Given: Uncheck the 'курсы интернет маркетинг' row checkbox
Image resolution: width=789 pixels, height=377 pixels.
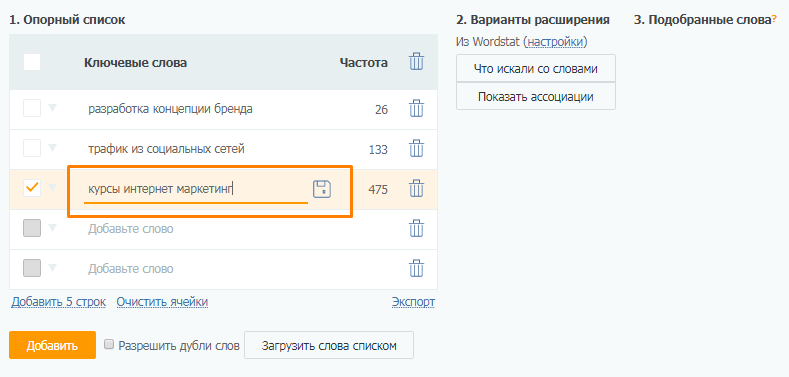Looking at the screenshot, I should 32,188.
